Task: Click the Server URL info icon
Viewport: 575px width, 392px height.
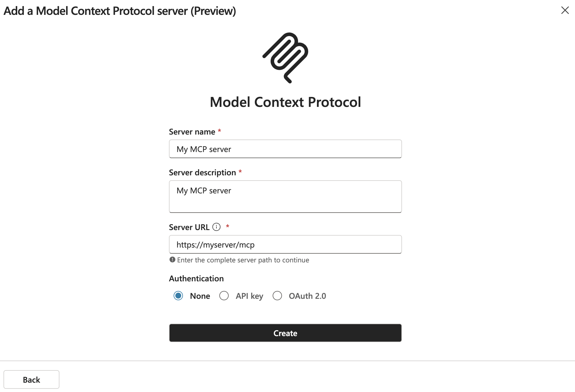Action: point(216,227)
